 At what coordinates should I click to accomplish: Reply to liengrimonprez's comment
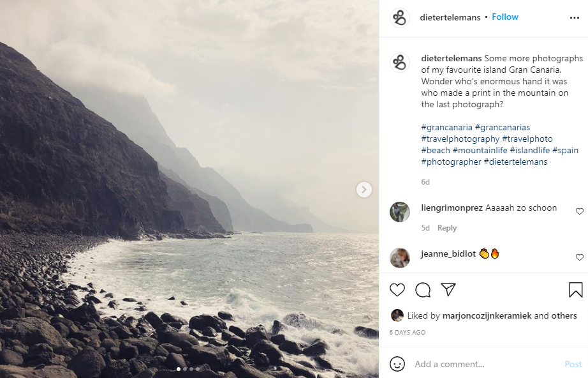pos(447,228)
